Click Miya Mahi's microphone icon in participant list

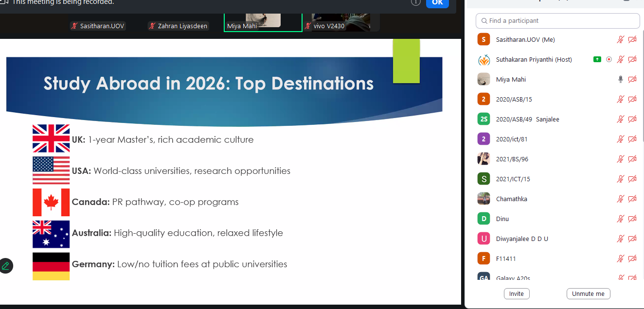point(620,79)
